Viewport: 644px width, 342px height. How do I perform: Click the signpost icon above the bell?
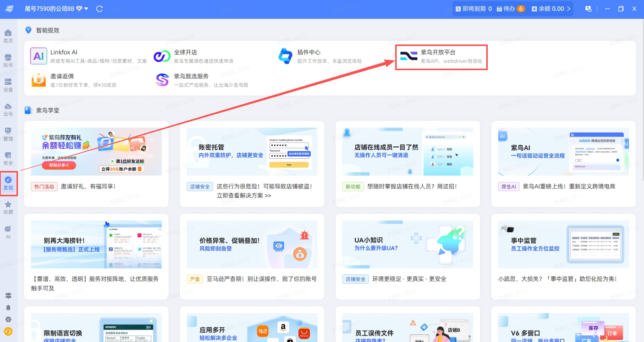coord(8,296)
